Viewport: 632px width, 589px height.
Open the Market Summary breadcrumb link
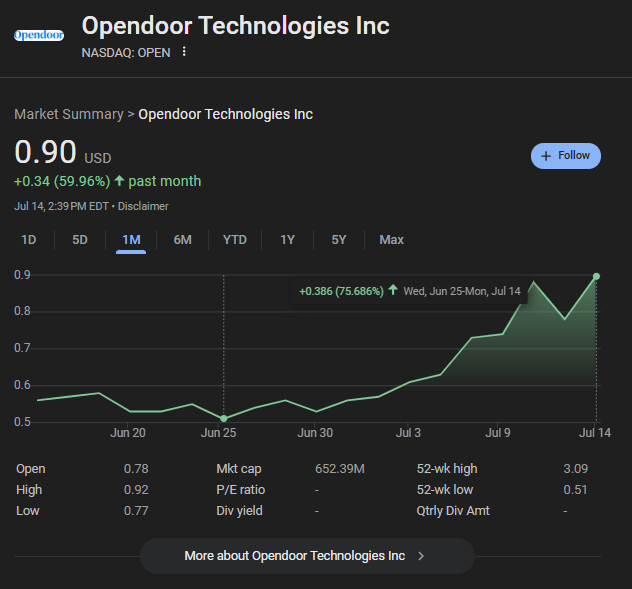[69, 114]
